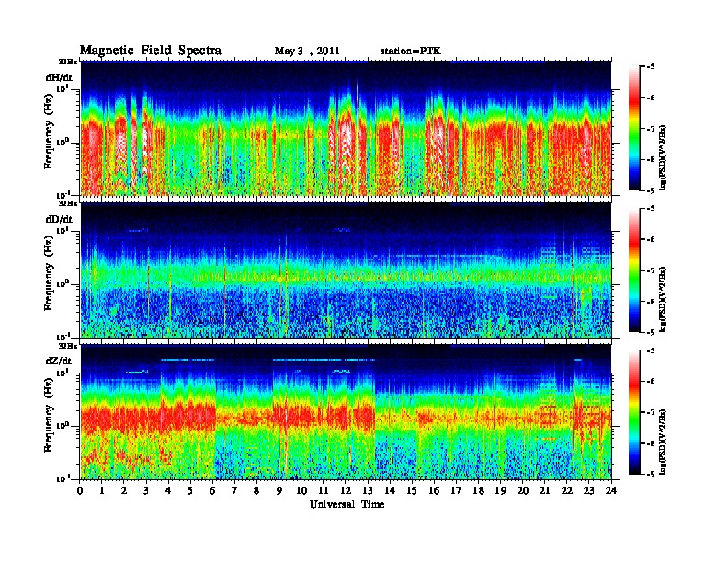Select the "dD/dt" panel label

click(59, 219)
